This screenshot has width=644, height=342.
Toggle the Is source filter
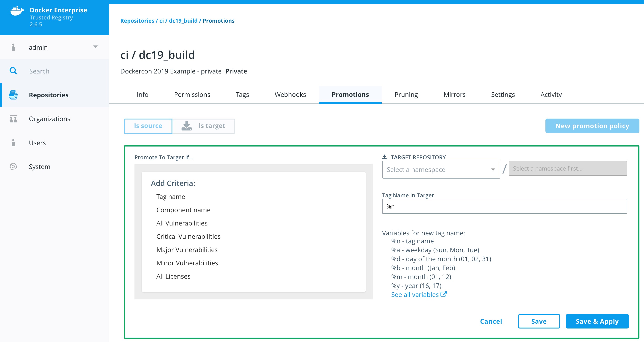[148, 126]
